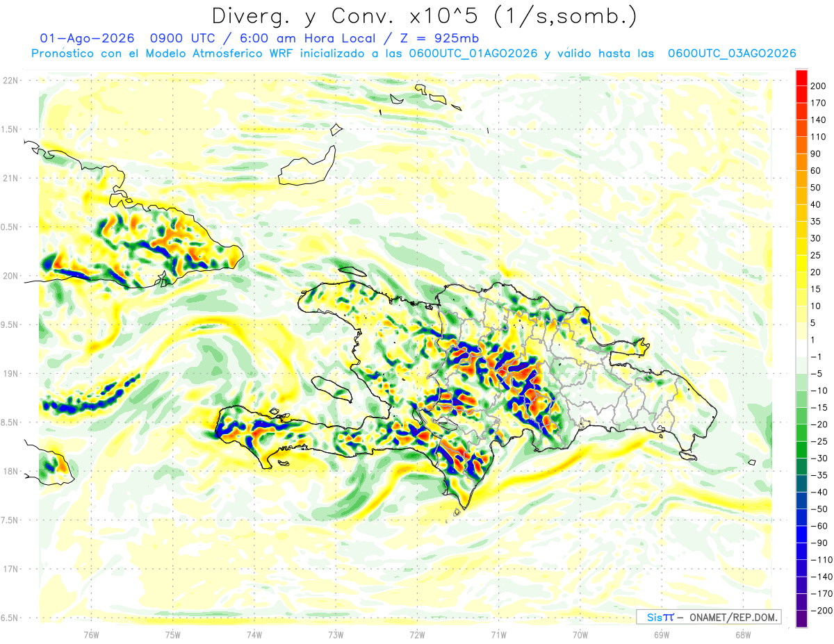The image size is (834, 644).
Task: Click the colorbar value '-25'
Action: click(817, 441)
